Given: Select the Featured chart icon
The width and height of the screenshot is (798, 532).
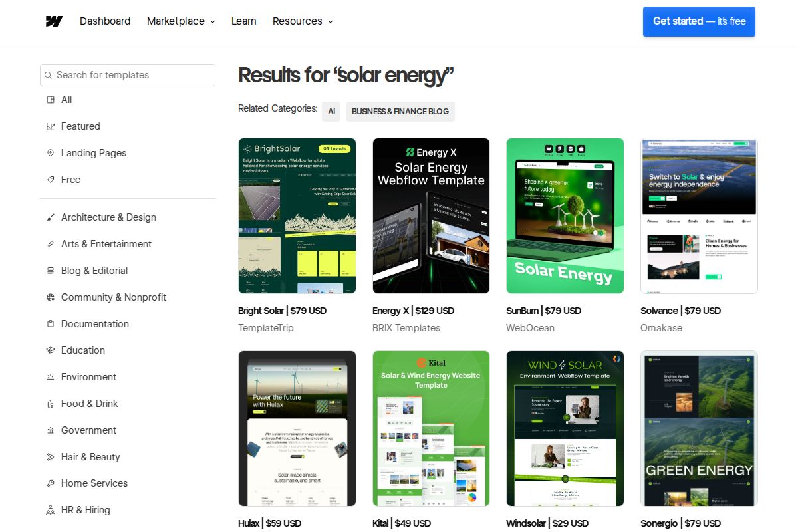Looking at the screenshot, I should pyautogui.click(x=51, y=126).
